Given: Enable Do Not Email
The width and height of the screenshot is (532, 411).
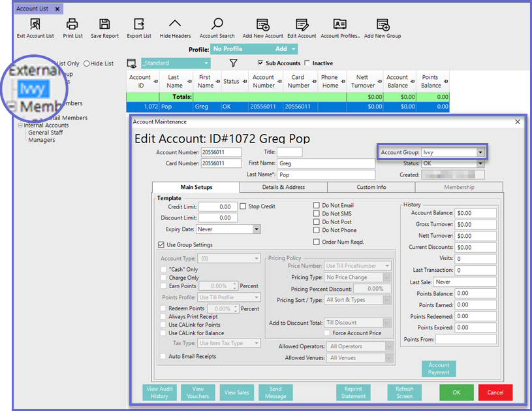Looking at the screenshot, I should (x=317, y=205).
